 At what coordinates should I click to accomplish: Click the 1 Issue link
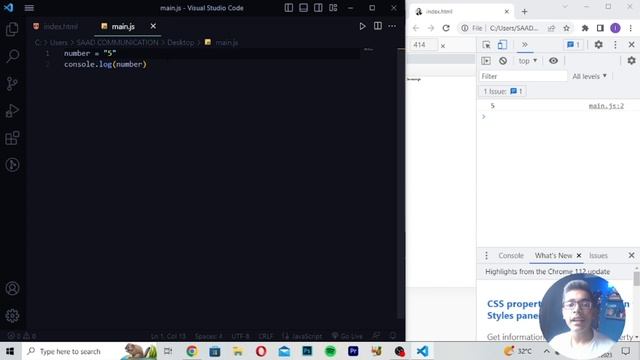coord(503,91)
